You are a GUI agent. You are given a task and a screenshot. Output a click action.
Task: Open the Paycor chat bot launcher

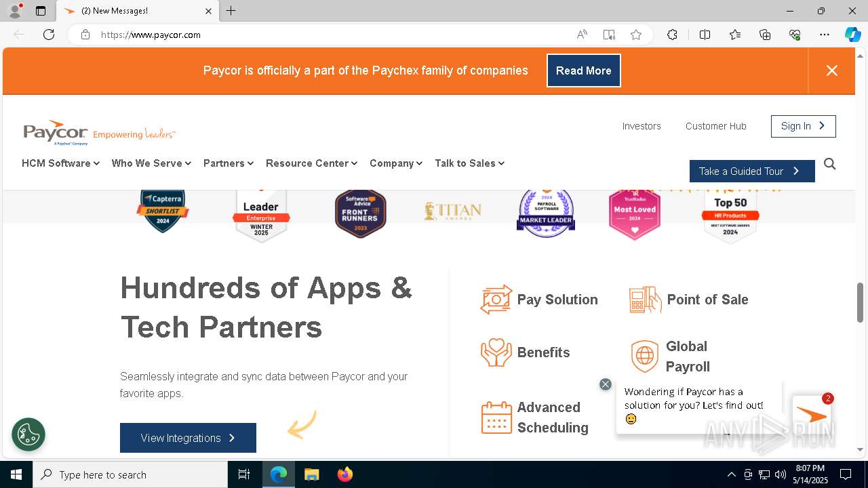pos(812,415)
